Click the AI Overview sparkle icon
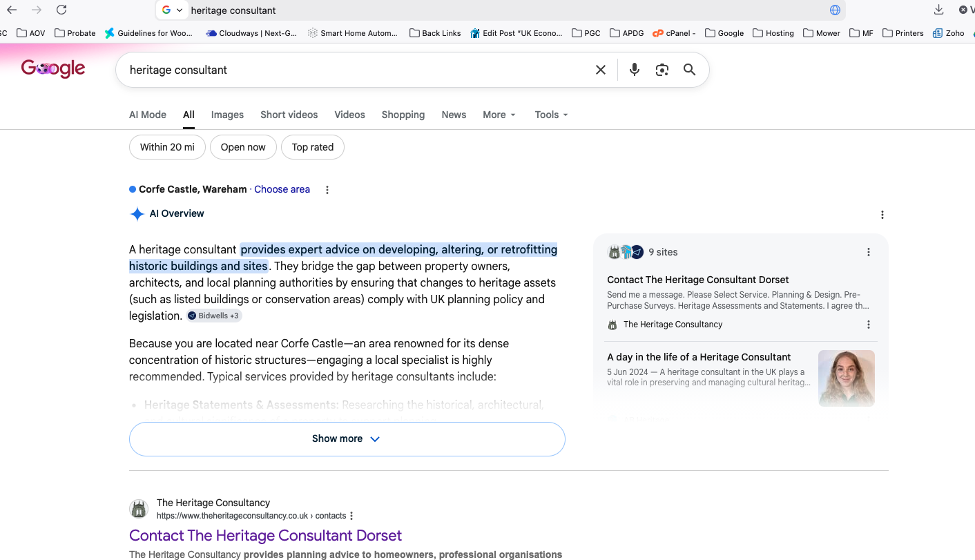 click(x=137, y=214)
